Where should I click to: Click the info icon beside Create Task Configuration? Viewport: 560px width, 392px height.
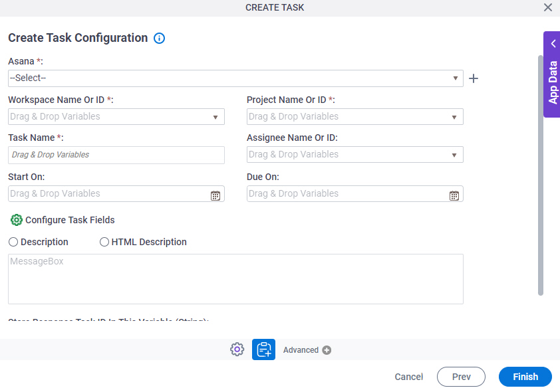coord(159,38)
